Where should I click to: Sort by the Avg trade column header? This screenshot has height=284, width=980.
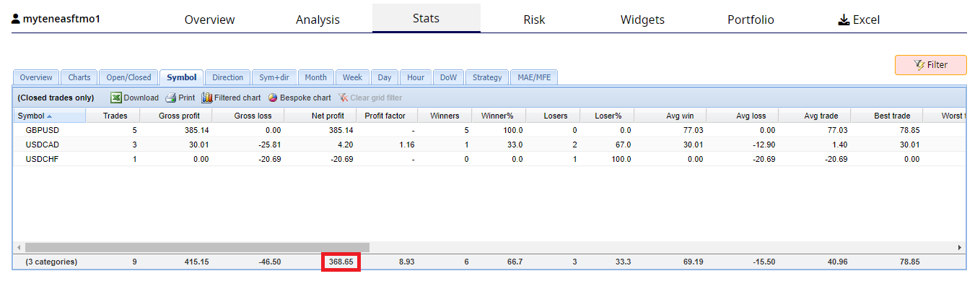point(815,116)
